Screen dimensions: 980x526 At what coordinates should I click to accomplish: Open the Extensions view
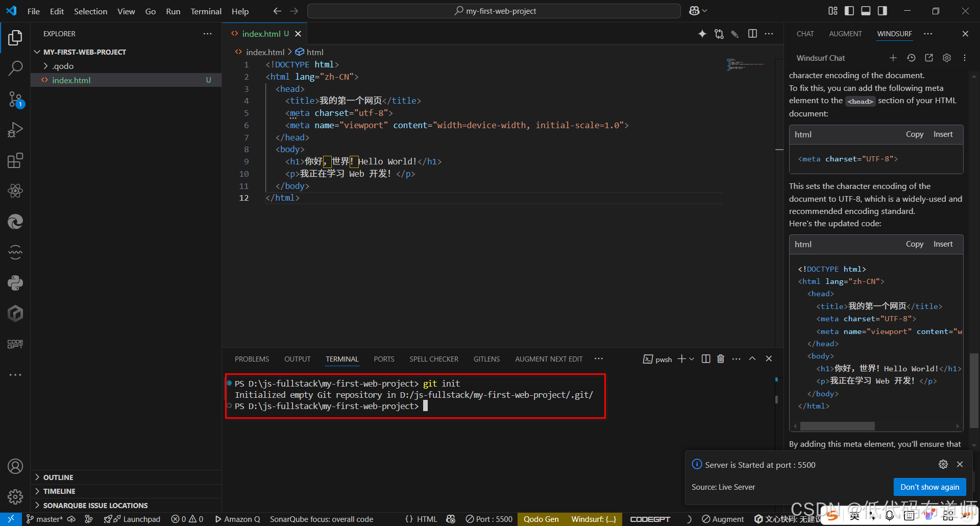point(15,160)
